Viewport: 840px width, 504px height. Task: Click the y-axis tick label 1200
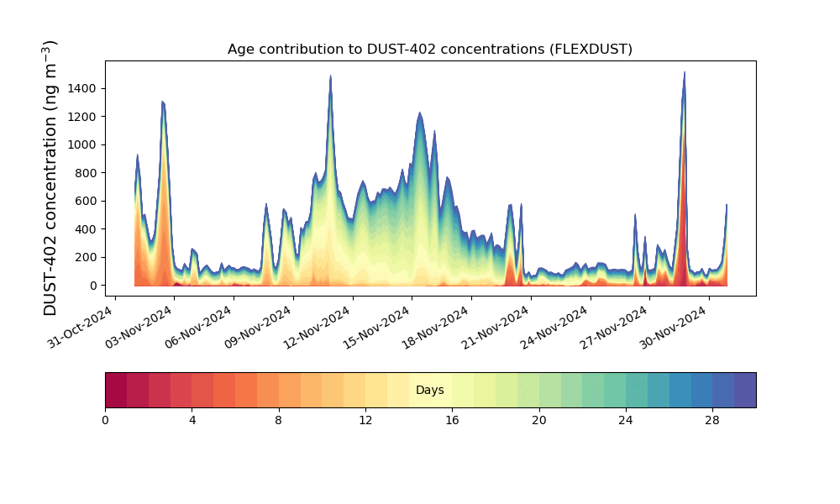click(82, 117)
